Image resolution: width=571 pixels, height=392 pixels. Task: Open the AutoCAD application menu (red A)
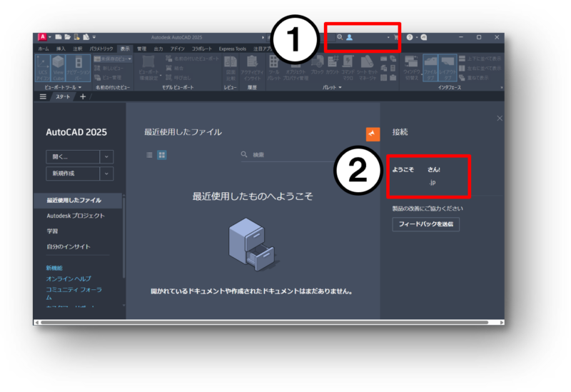click(x=43, y=37)
